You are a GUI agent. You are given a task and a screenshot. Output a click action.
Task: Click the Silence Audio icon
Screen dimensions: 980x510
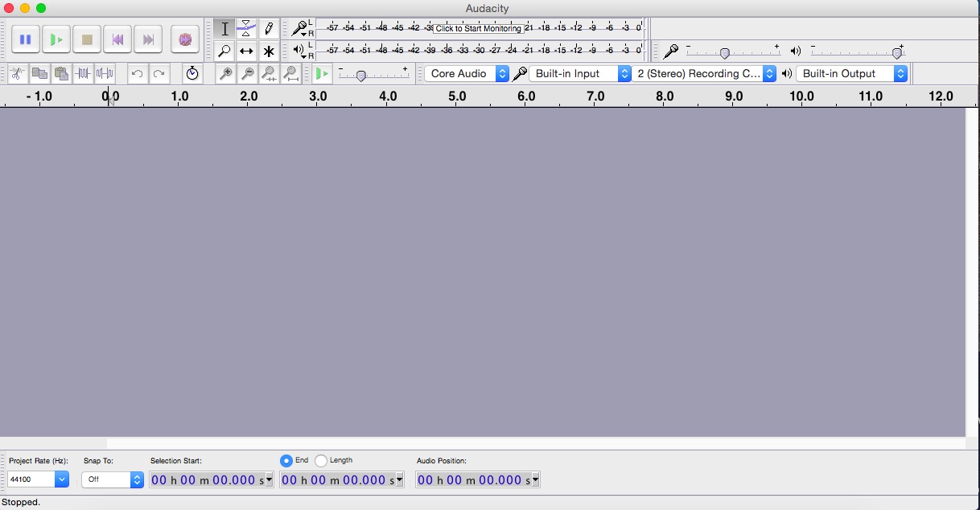click(x=105, y=73)
